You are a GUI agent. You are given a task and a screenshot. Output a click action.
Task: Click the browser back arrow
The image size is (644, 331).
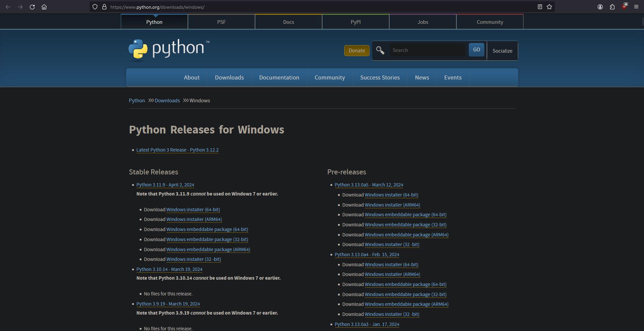8,7
